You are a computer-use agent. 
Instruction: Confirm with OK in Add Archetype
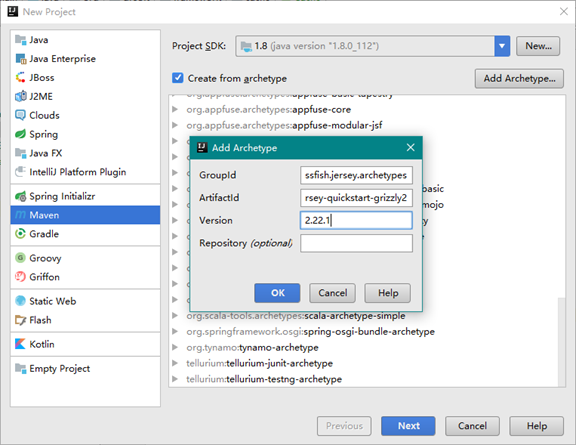(277, 293)
